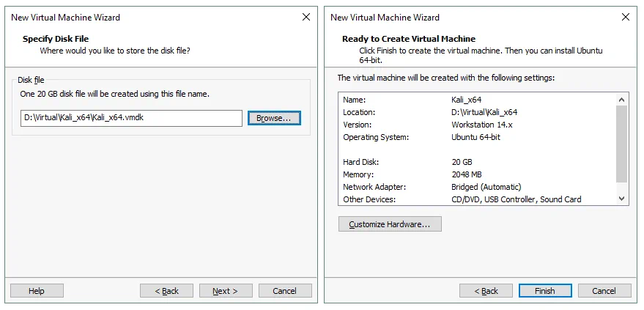The width and height of the screenshot is (644, 310).
Task: Close the Specify Disk File wizard window
Action: point(306,17)
